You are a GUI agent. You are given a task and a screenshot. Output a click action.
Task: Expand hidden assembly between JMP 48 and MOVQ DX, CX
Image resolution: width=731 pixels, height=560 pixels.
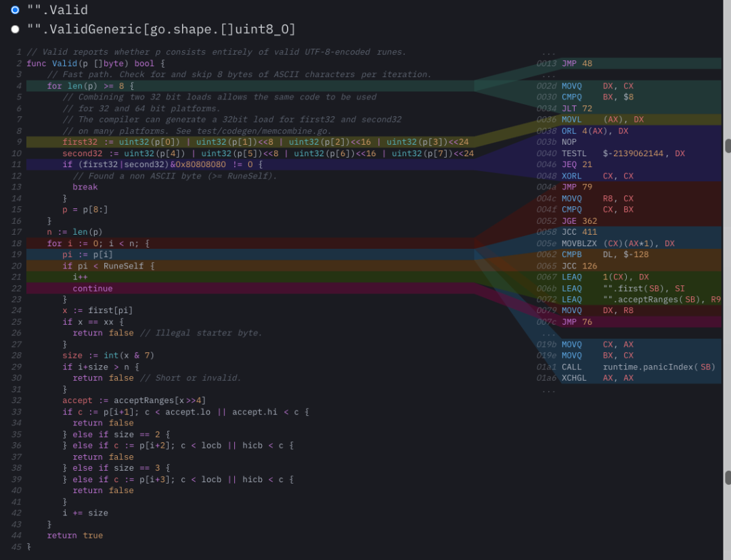(x=548, y=74)
